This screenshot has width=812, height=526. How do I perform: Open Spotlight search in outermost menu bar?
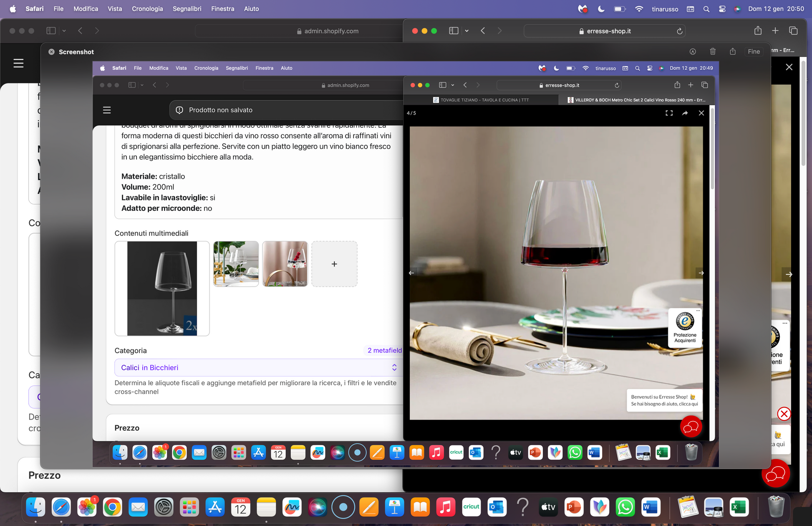[706, 9]
